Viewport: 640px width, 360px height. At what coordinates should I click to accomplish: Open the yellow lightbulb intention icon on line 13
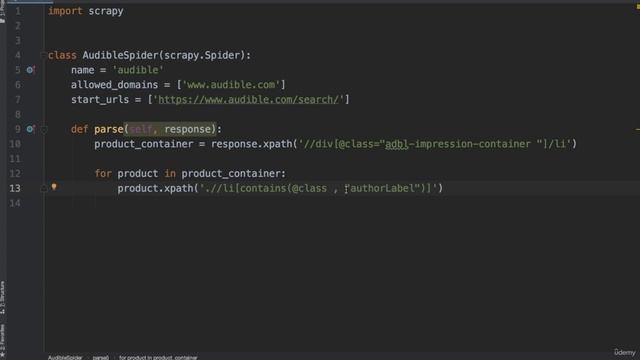click(54, 187)
